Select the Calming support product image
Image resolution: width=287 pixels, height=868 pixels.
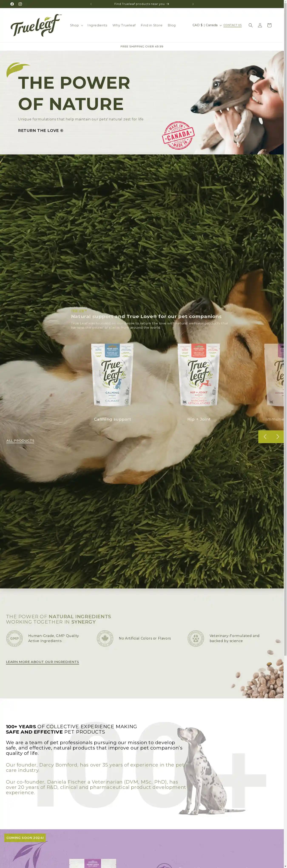pyautogui.click(x=112, y=375)
